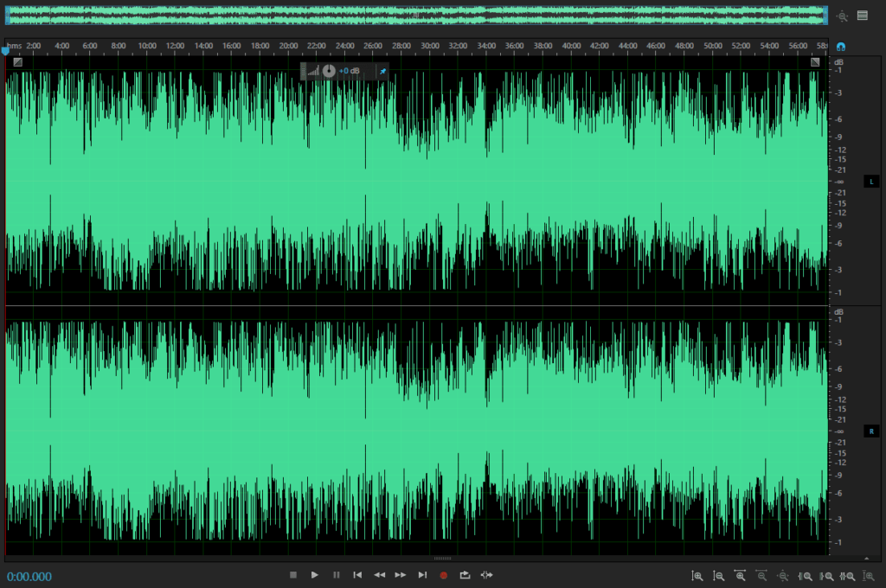Image resolution: width=886 pixels, height=588 pixels.
Task: Zoom in amplitude with first zoom icon
Action: (x=697, y=576)
